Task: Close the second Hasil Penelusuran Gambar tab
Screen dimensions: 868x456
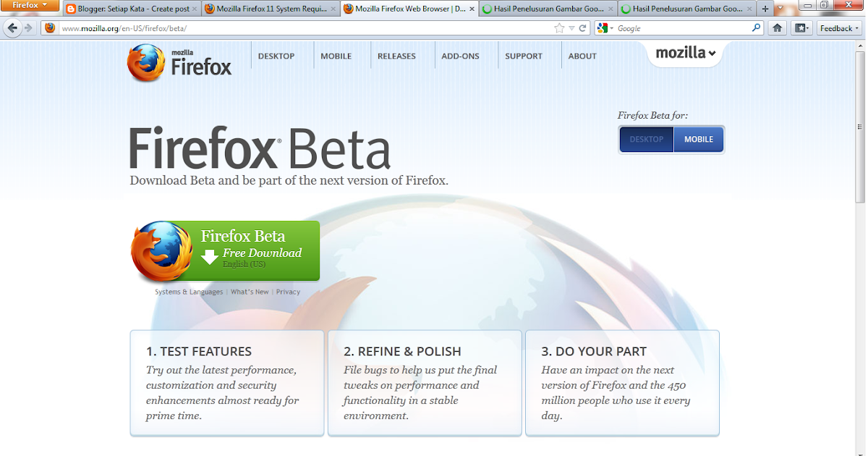Action: tap(748, 9)
